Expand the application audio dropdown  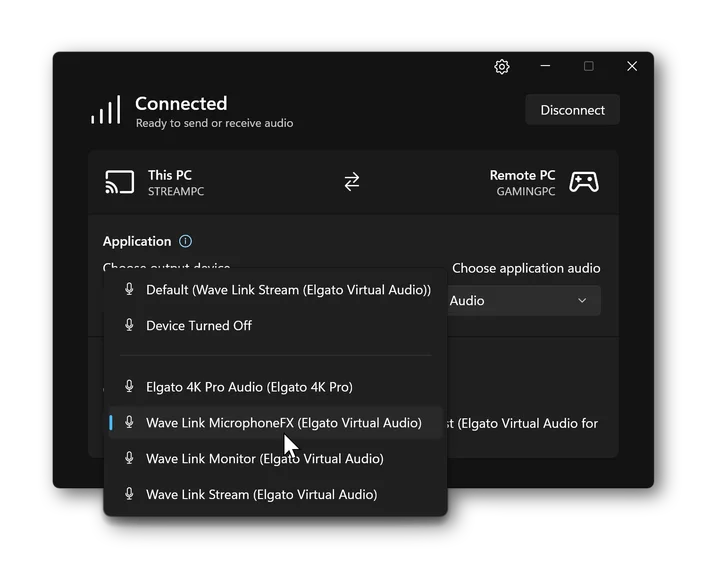point(524,300)
